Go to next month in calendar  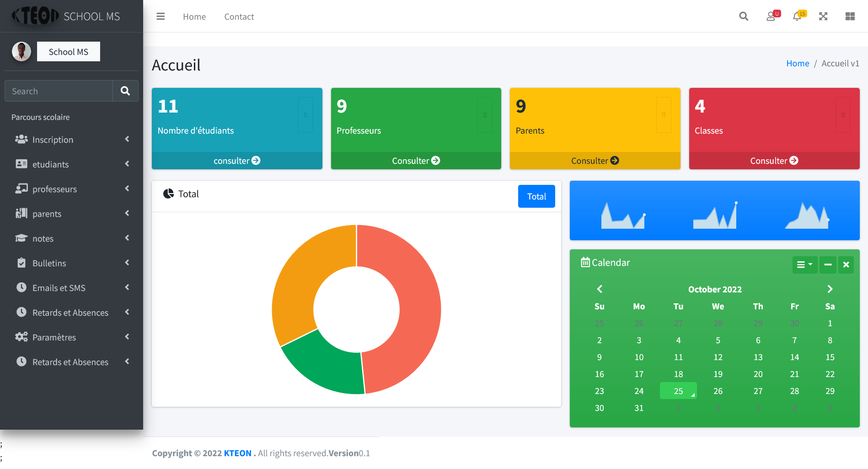coord(830,289)
